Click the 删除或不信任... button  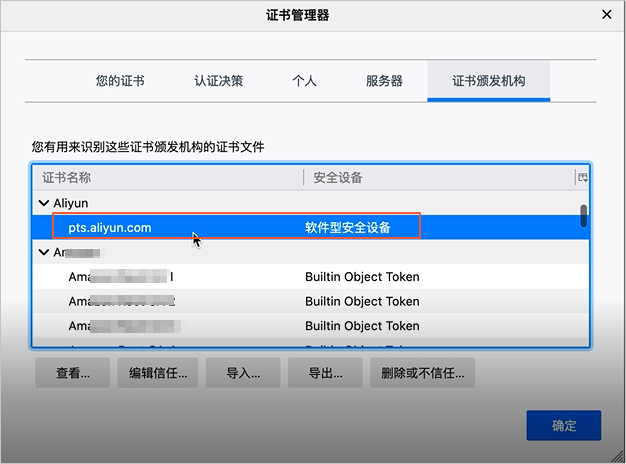point(422,373)
